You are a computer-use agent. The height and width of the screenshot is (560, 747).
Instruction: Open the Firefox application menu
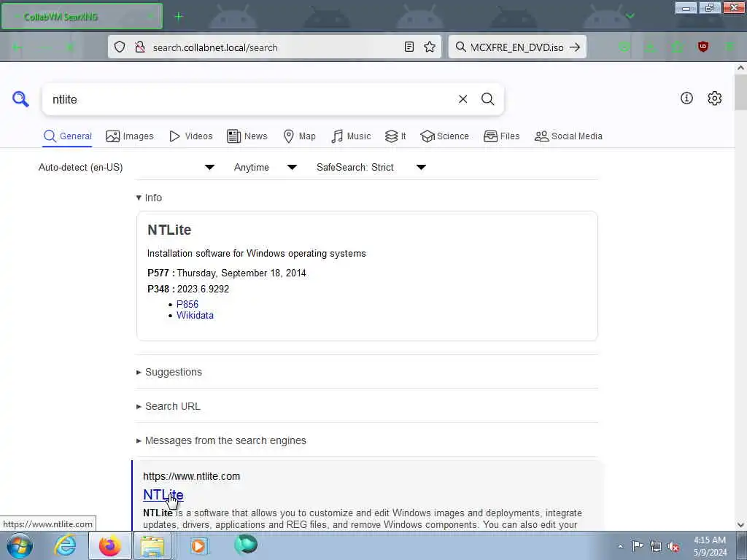click(729, 47)
